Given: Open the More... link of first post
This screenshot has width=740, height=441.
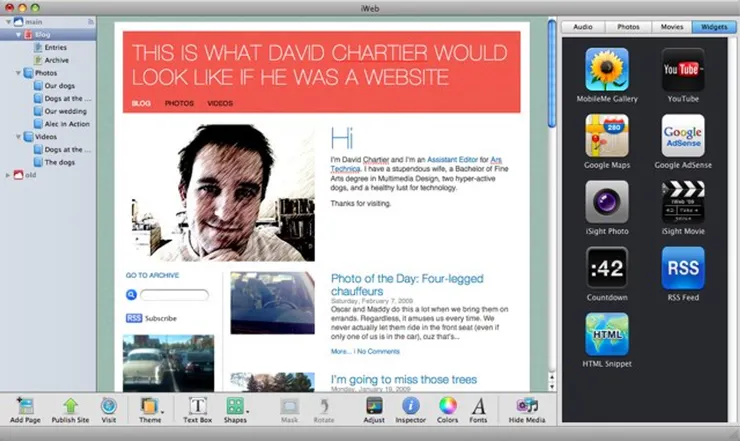Looking at the screenshot, I should (x=341, y=351).
